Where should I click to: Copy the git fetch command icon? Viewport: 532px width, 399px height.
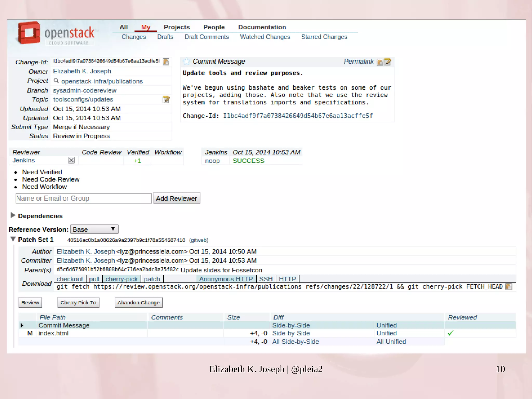[508, 286]
